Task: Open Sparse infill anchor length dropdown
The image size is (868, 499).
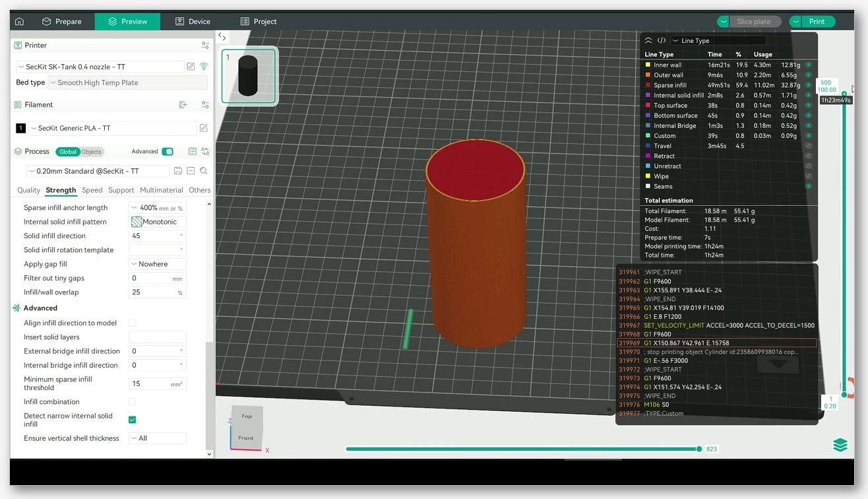Action: [158, 208]
